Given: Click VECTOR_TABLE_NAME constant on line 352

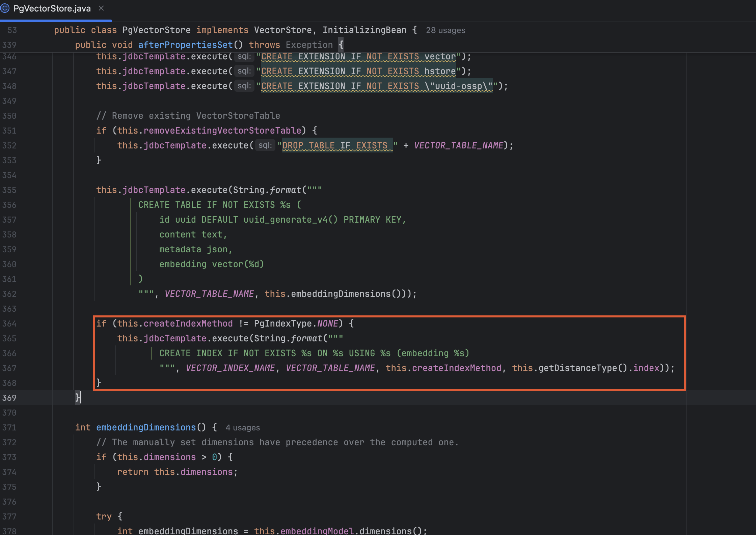Looking at the screenshot, I should [458, 145].
